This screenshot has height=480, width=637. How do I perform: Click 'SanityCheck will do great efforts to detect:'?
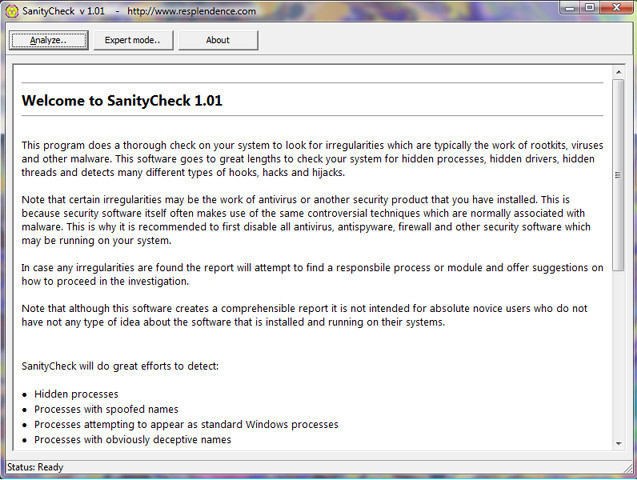(120, 366)
